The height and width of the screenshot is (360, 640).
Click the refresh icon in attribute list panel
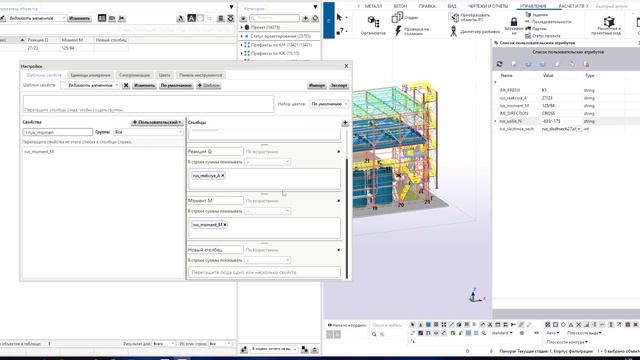coord(500,64)
